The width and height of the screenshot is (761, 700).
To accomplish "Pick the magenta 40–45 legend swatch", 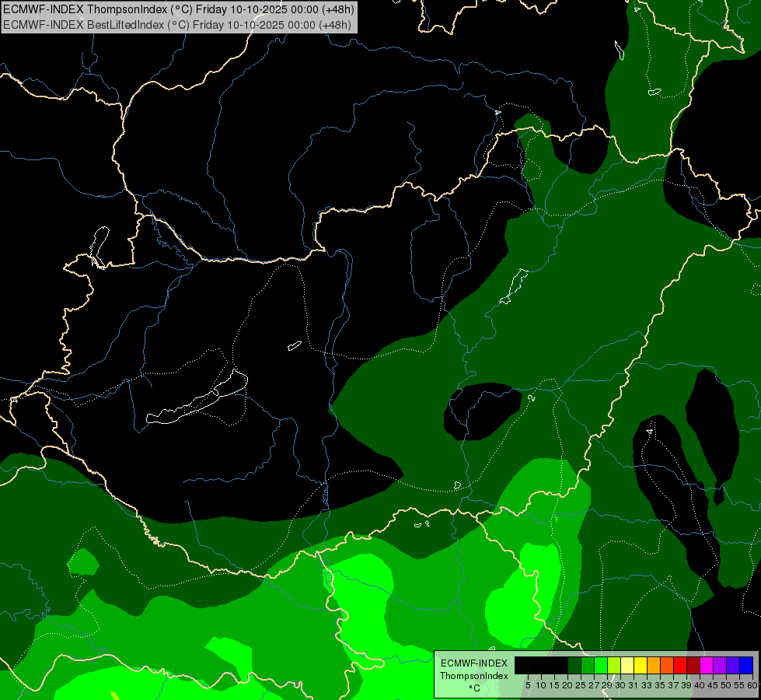I will coord(707,665).
